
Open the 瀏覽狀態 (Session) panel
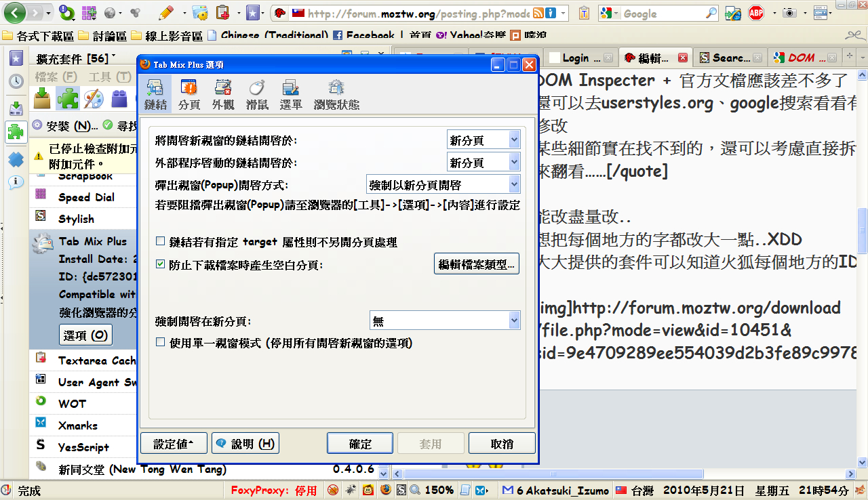click(336, 93)
